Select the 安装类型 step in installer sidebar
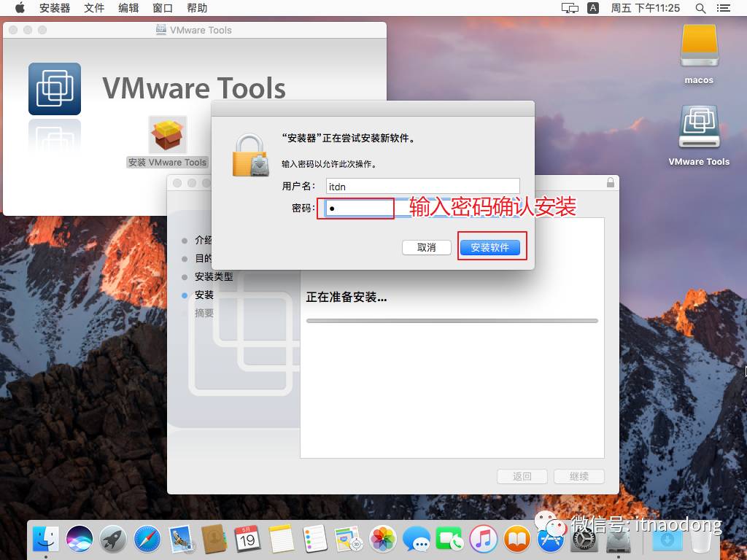 point(214,276)
